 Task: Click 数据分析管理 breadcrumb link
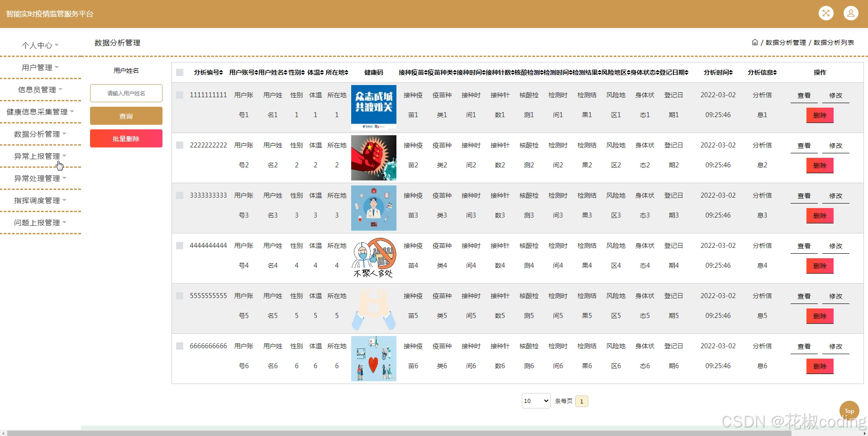786,43
